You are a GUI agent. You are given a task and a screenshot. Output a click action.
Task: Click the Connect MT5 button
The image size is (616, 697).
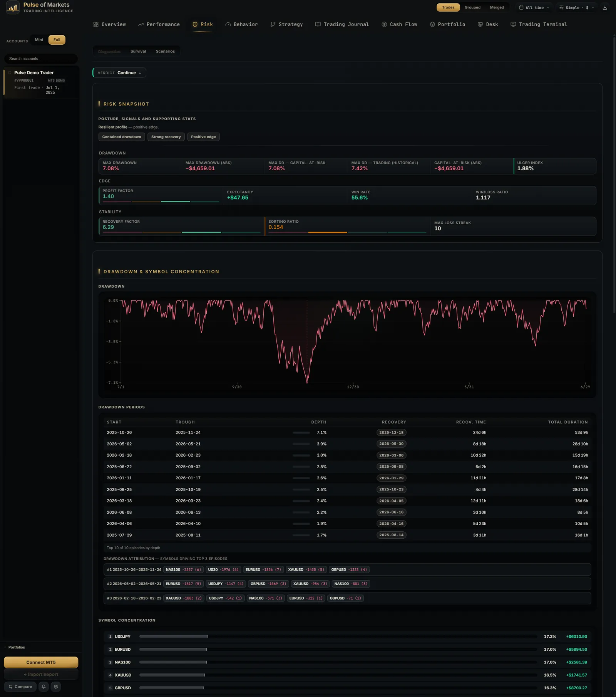tap(41, 662)
